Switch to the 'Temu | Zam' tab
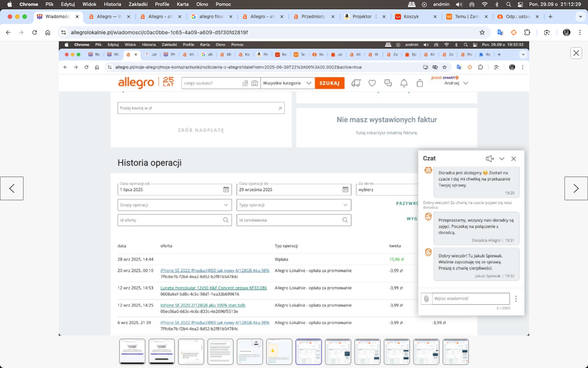Screen dimensions: 588x368 point(467,17)
